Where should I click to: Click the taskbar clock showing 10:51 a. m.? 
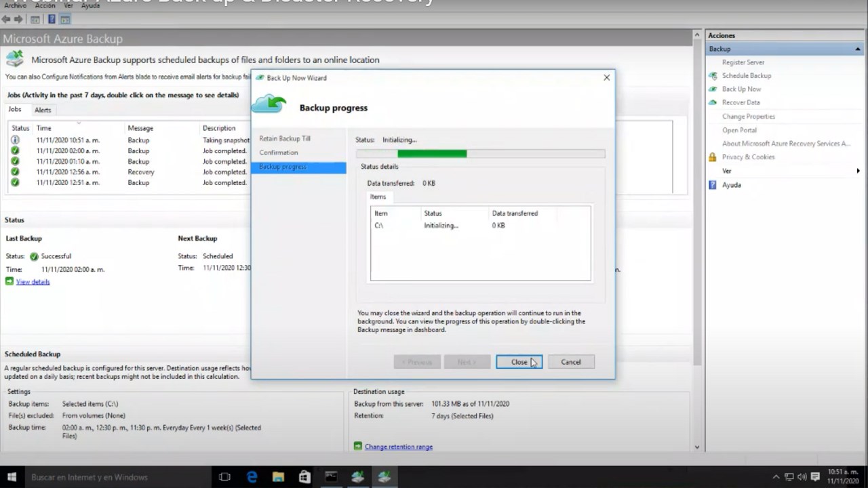pyautogui.click(x=844, y=477)
